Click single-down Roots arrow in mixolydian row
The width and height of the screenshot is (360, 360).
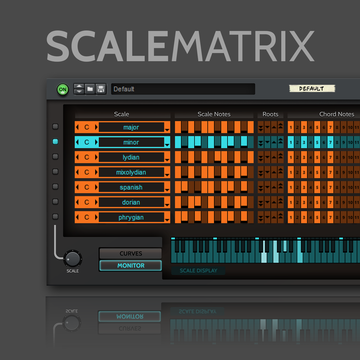tap(267, 172)
